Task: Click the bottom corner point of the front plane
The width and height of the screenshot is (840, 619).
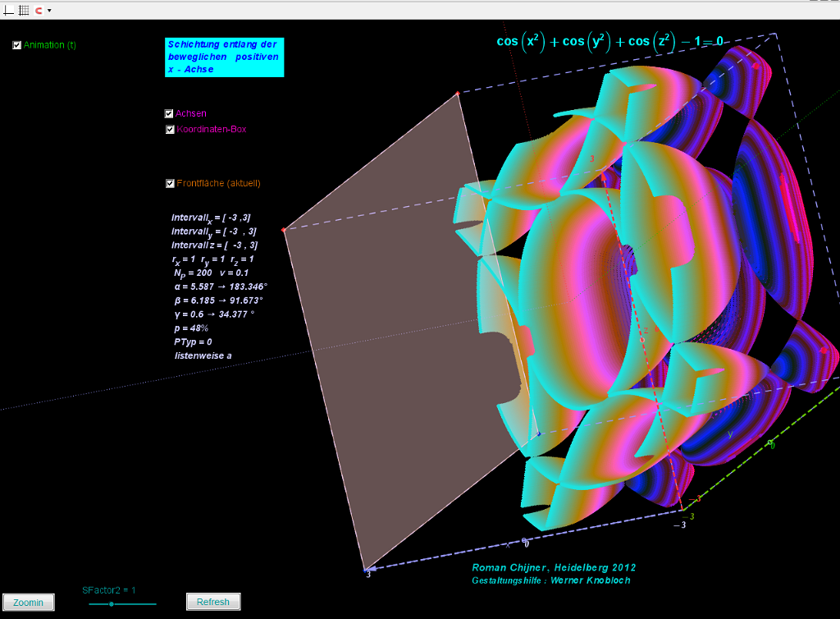Action: 365,569
